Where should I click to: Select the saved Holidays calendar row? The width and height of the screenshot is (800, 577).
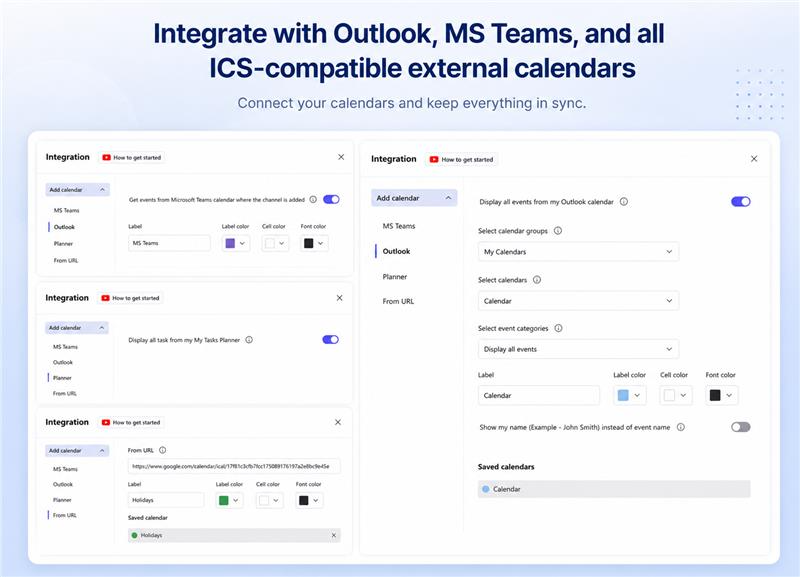coord(234,535)
